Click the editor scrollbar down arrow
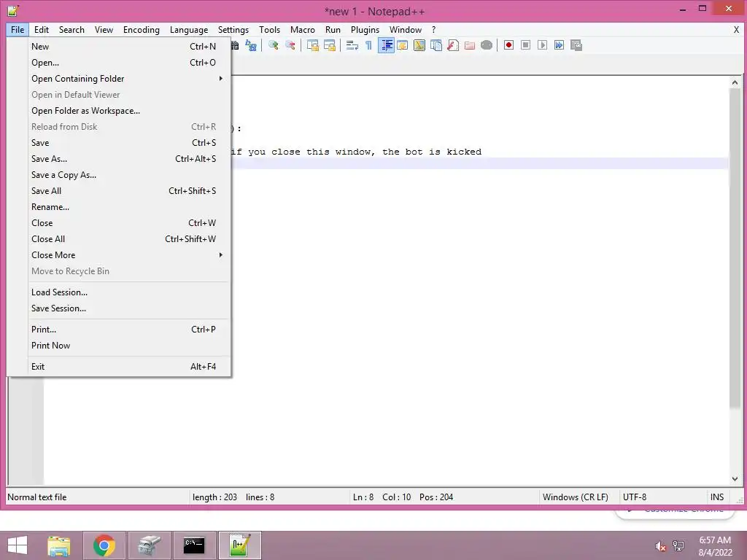This screenshot has height=560, width=747. tap(735, 478)
